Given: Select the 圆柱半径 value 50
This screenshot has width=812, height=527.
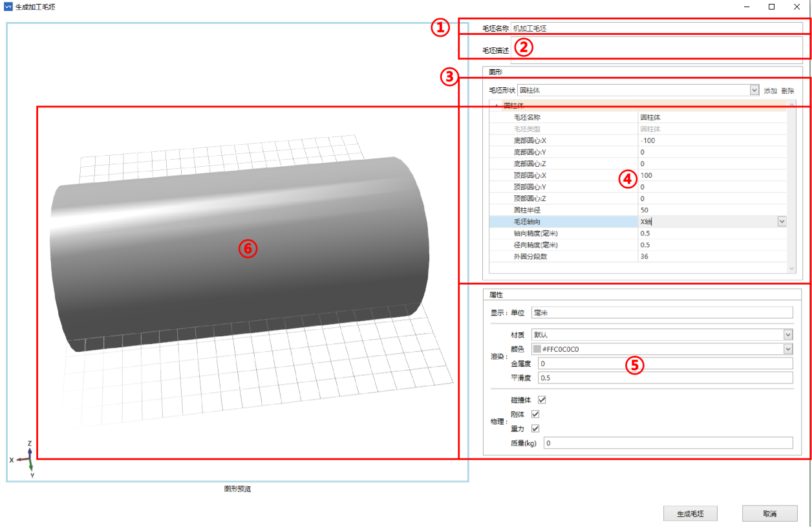Looking at the screenshot, I should click(712, 210).
